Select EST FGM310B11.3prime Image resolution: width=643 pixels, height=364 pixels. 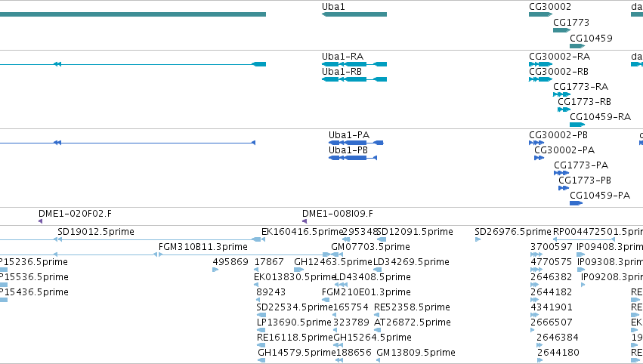coord(203,247)
